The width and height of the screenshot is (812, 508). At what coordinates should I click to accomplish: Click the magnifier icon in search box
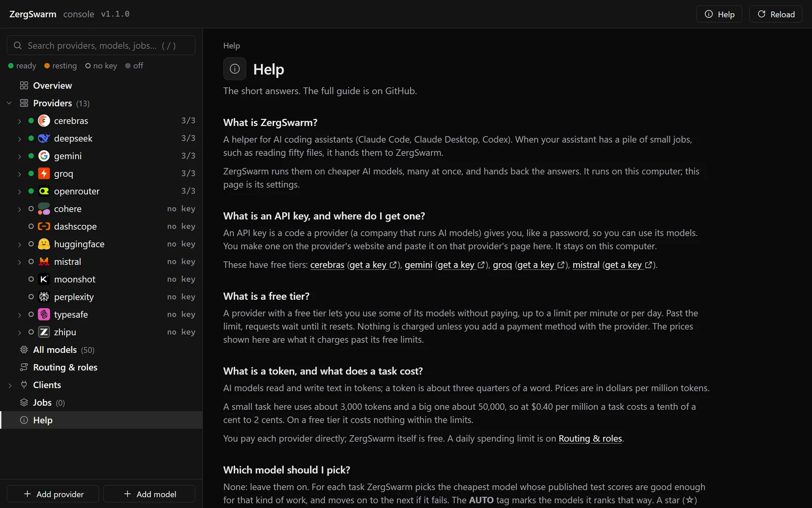point(18,46)
